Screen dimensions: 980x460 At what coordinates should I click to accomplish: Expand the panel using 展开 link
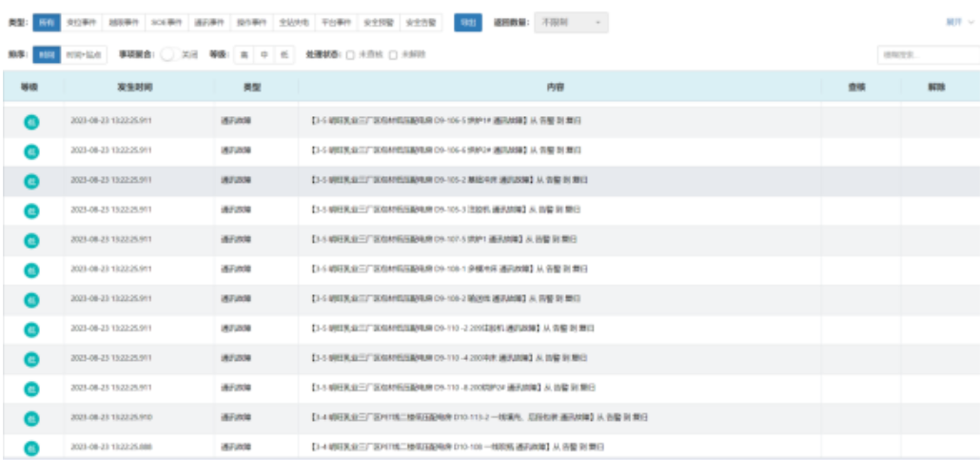(954, 22)
